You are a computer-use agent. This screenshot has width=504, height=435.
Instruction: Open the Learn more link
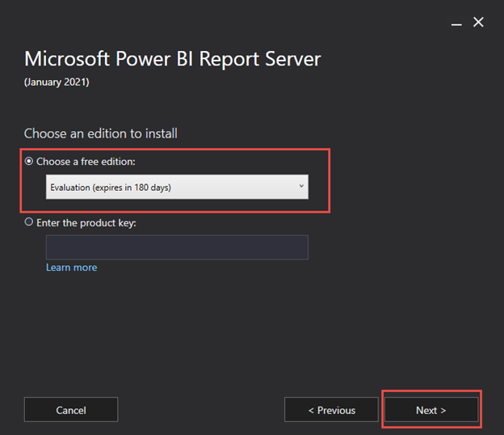pyautogui.click(x=71, y=268)
